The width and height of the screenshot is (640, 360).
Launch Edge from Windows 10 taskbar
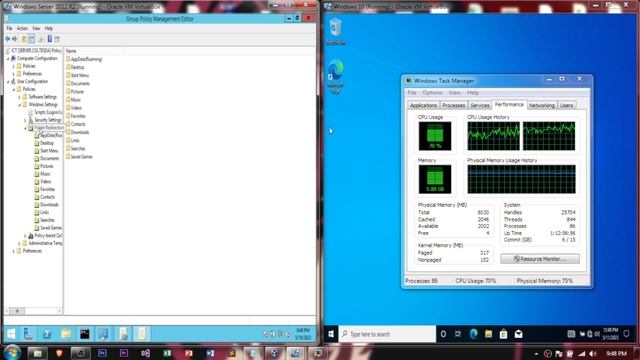[473, 334]
